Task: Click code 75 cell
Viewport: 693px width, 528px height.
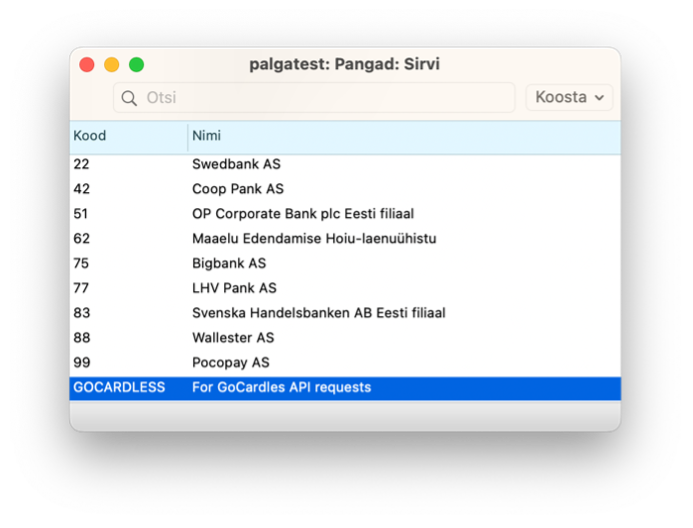Action: pyautogui.click(x=81, y=263)
